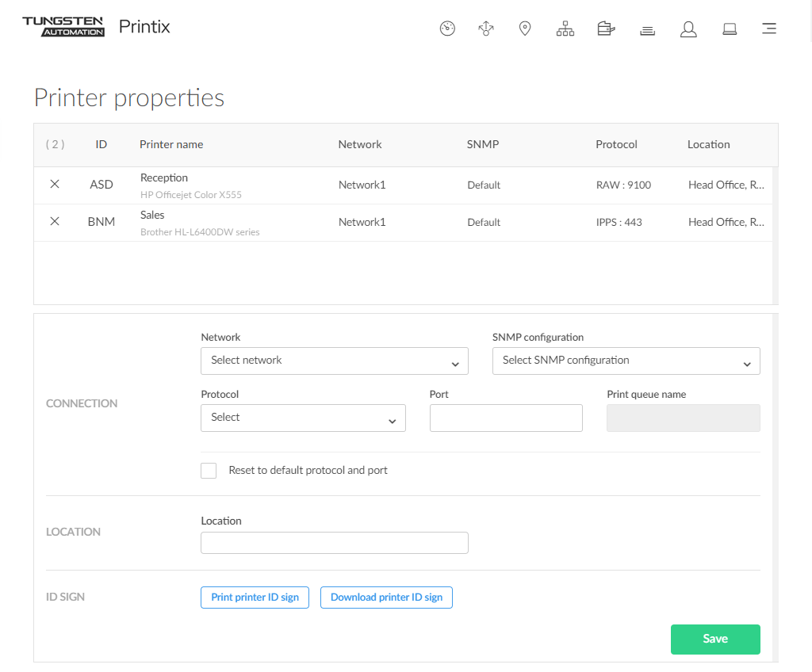
Task: Focus the Location text field
Action: tap(335, 543)
